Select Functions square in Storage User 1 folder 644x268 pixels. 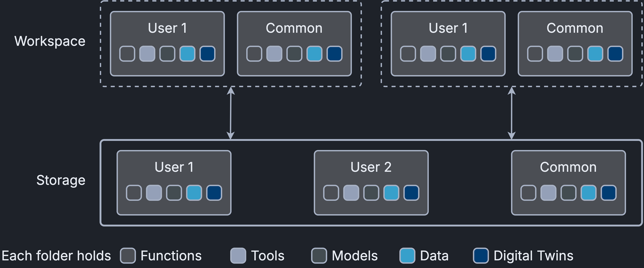tap(134, 193)
